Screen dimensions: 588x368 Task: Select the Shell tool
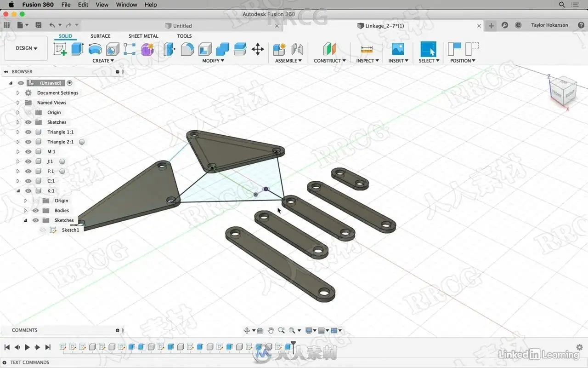tap(205, 49)
